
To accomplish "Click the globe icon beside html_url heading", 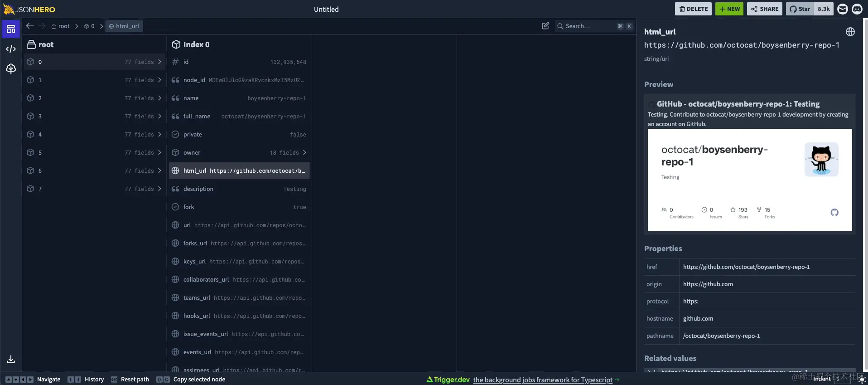I will (x=850, y=32).
